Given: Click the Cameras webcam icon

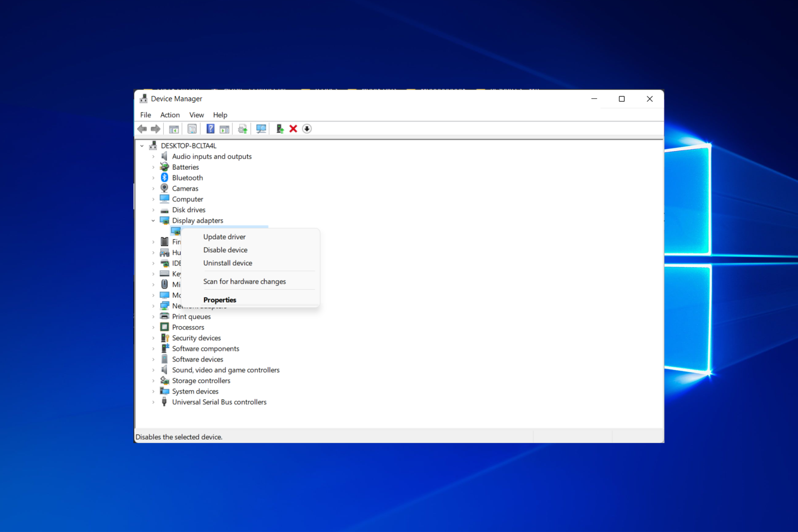Looking at the screenshot, I should pyautogui.click(x=165, y=188).
